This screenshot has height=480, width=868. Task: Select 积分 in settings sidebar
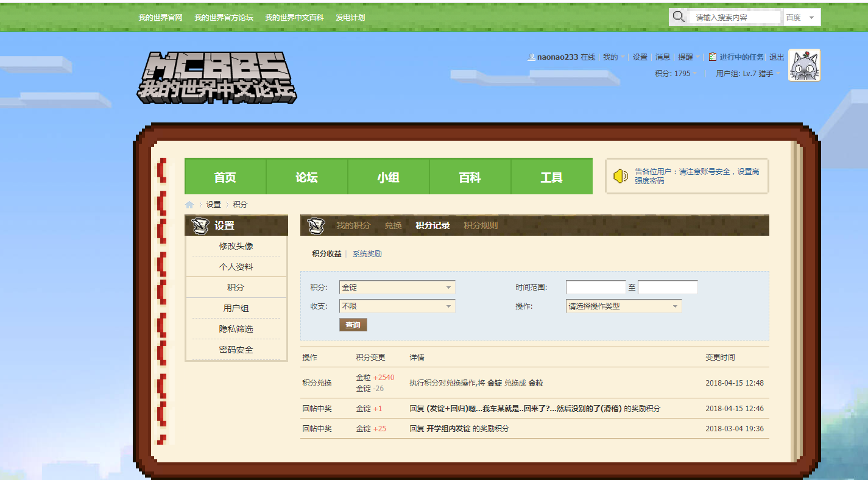[236, 288]
